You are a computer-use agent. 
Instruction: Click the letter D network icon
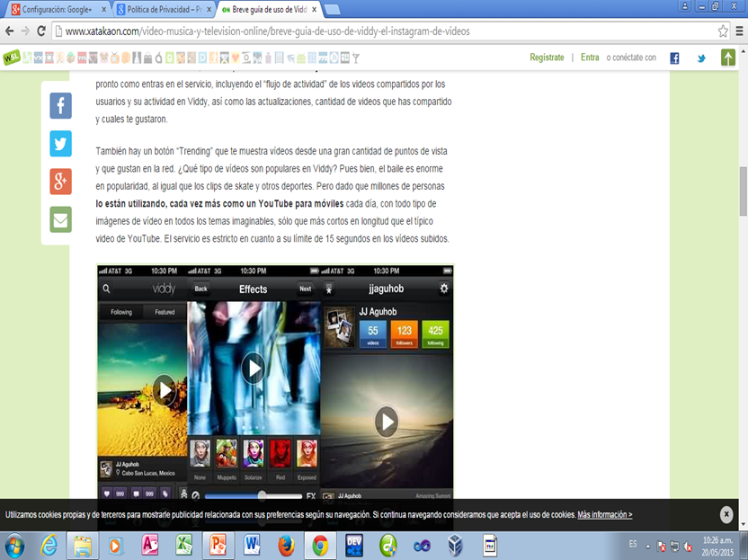[x=203, y=58]
